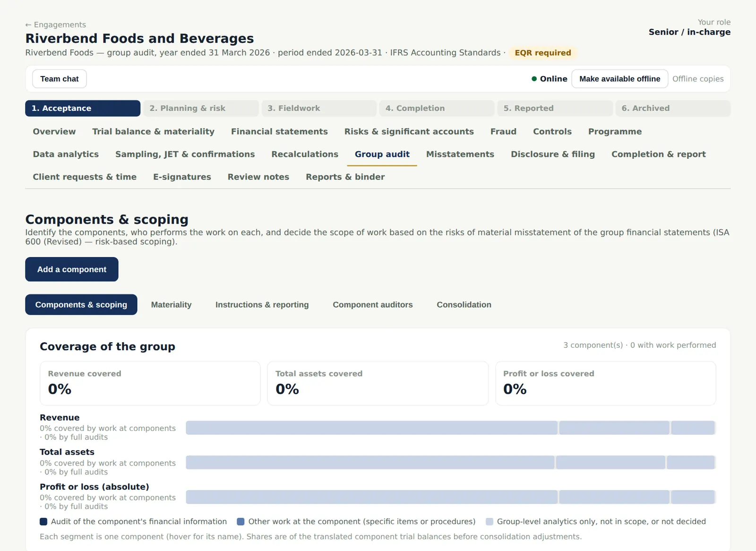Viewport: 756px width, 551px height.
Task: Open the Misstatements tab
Action: (460, 155)
